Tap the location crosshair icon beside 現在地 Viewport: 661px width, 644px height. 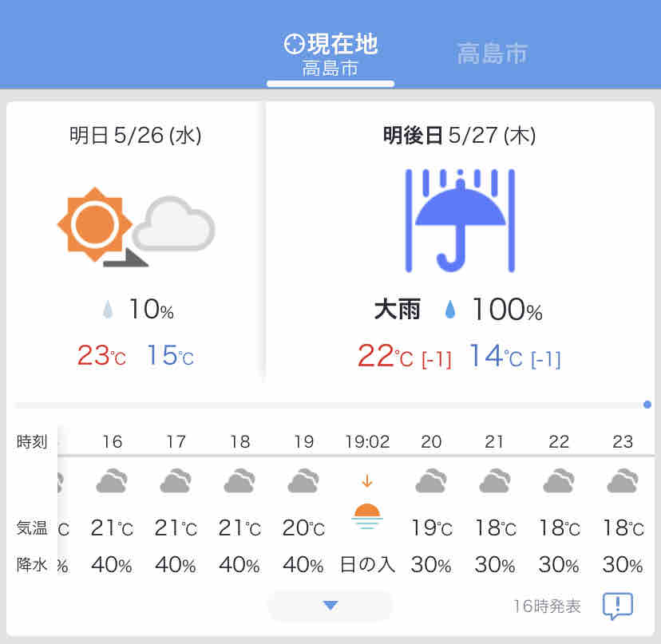pyautogui.click(x=295, y=45)
